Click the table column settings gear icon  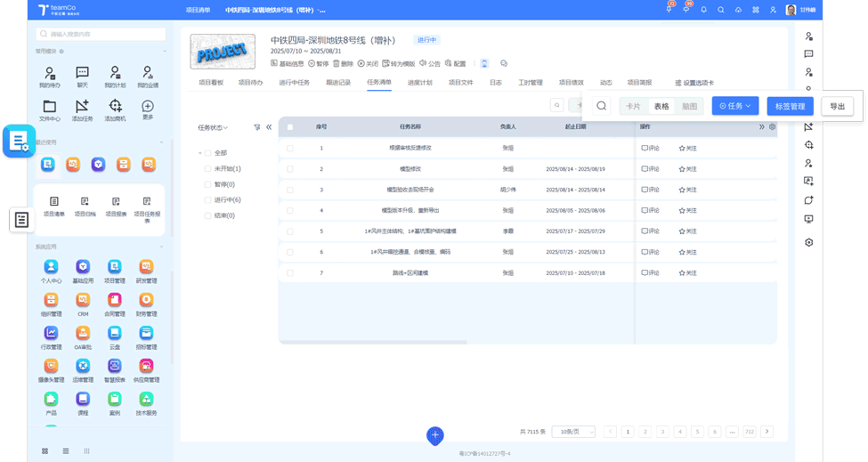pos(772,127)
